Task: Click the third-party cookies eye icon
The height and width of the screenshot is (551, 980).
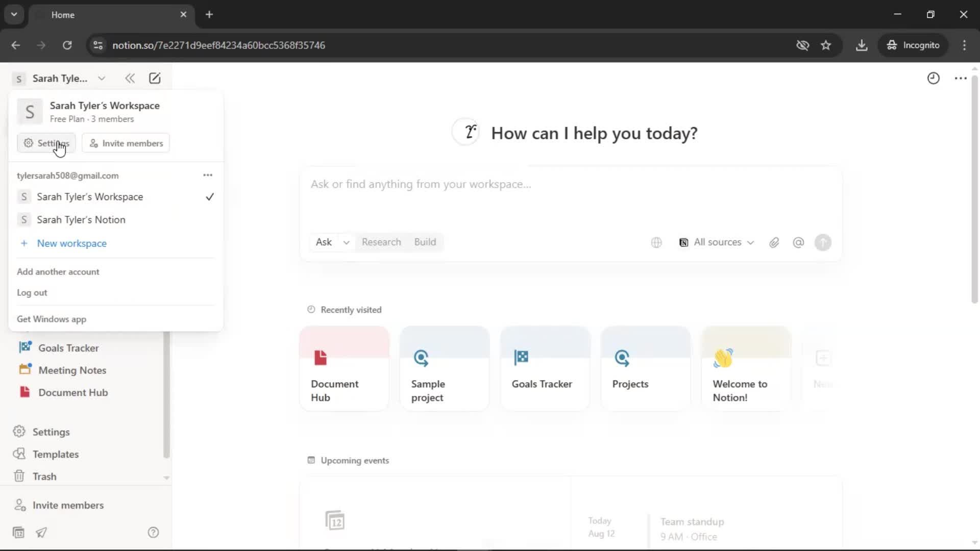Action: coord(802,45)
